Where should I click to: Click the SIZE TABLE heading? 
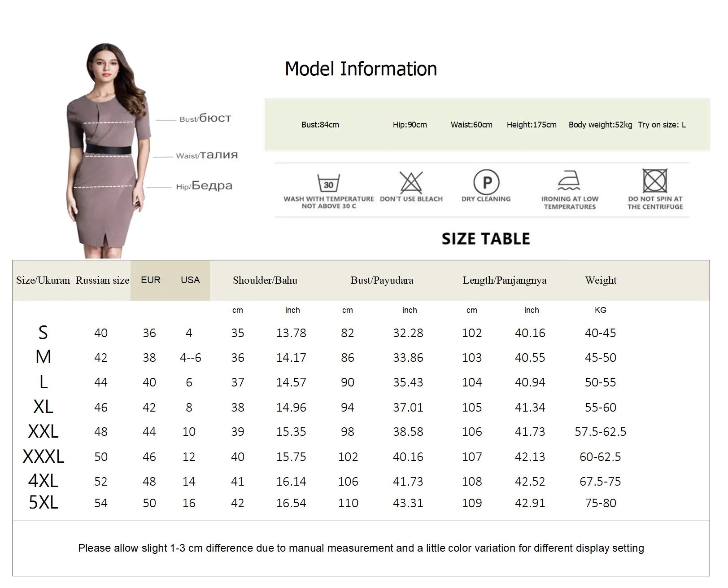click(x=486, y=239)
